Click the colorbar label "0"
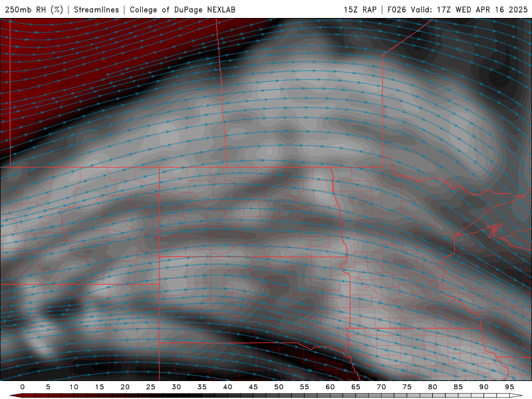 tap(23, 387)
